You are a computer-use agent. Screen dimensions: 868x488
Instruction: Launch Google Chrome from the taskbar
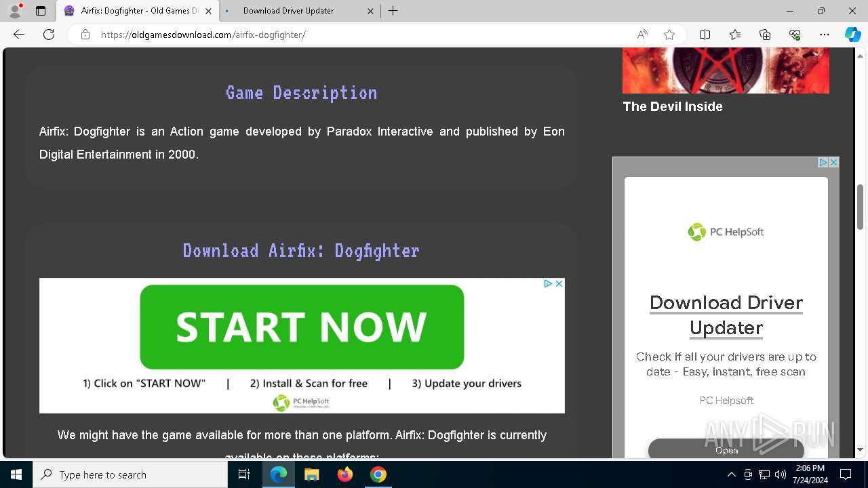[x=378, y=474]
